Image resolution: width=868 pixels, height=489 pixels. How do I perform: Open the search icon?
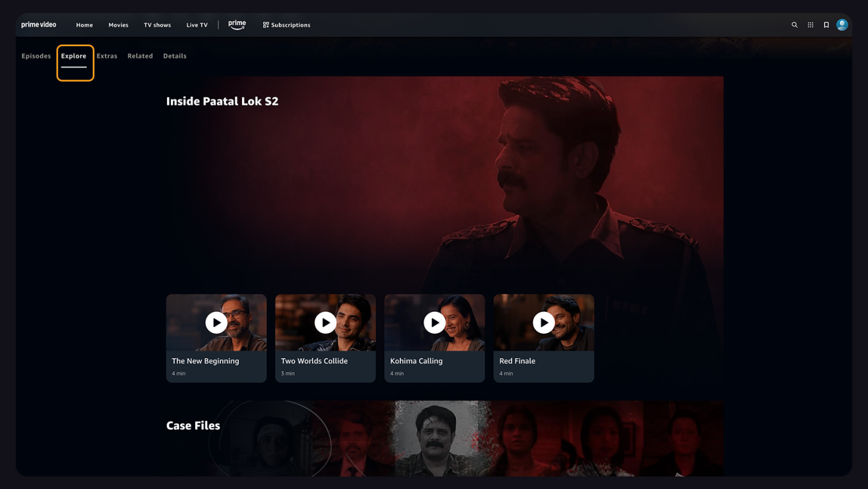pyautogui.click(x=794, y=25)
